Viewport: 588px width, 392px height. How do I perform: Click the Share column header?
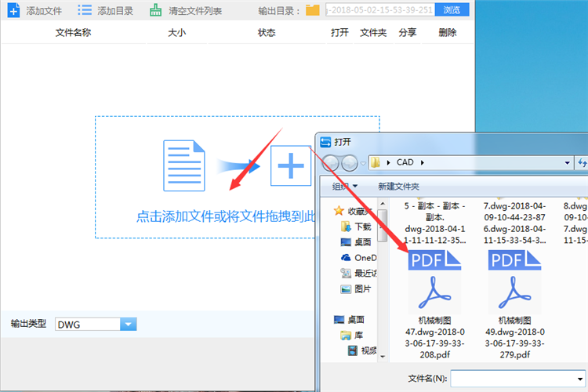point(407,33)
